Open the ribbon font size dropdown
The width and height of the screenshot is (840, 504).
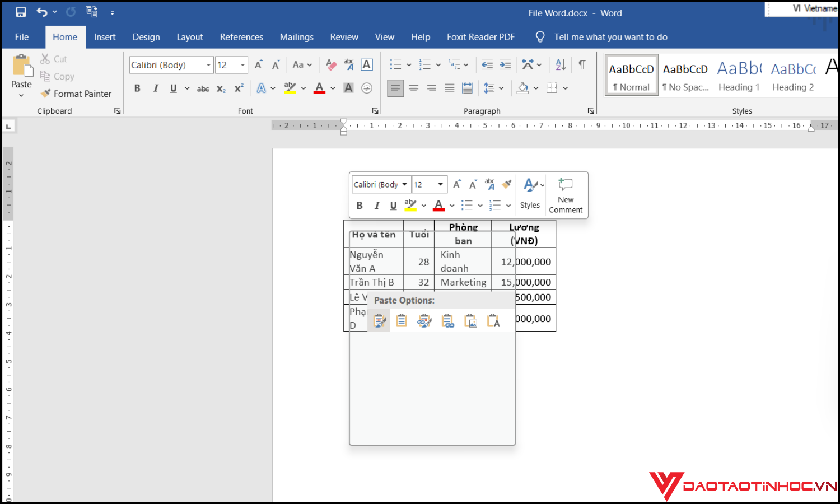point(242,65)
